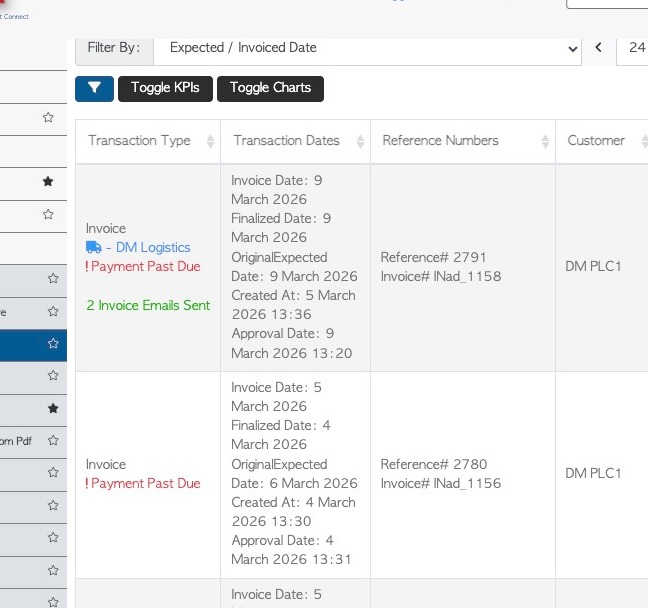Toggle KPIs display
The height and width of the screenshot is (608, 648).
(165, 88)
